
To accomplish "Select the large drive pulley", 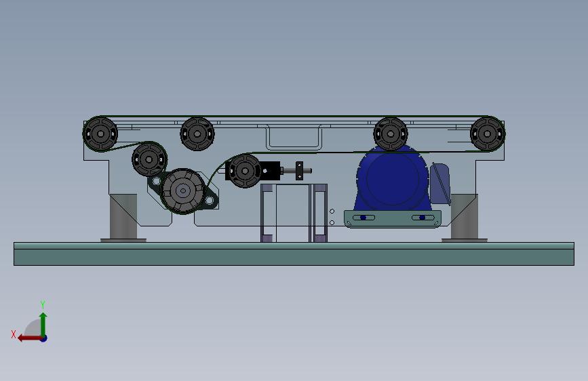I will (182, 191).
